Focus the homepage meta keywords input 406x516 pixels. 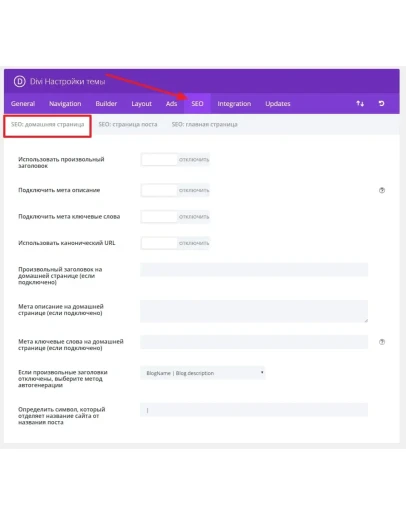coord(254,342)
